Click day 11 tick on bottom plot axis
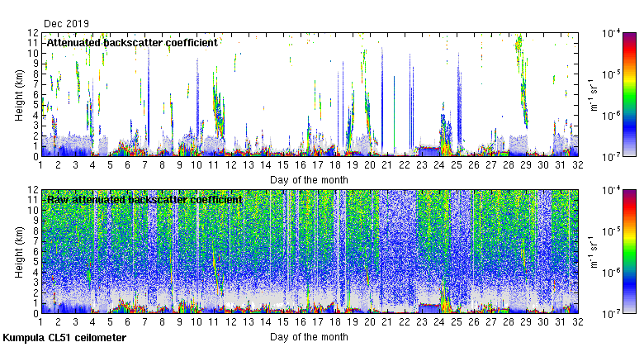Image resolution: width=644 pixels, height=347 pixels. [214, 322]
